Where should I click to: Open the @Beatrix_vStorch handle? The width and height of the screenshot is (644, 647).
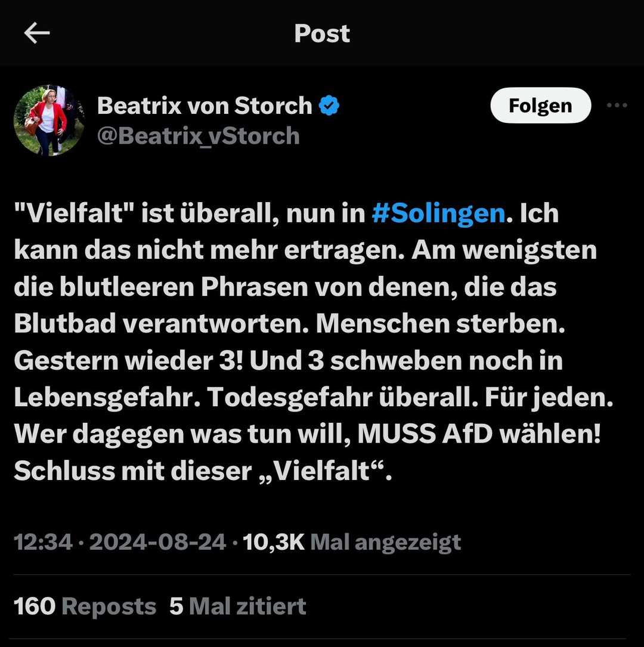199,136
